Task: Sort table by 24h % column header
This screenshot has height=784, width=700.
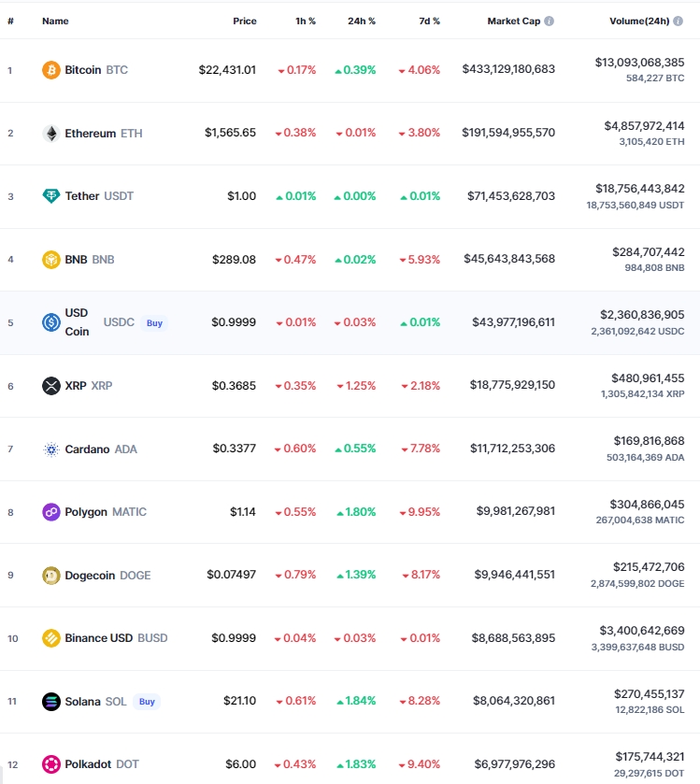Action: point(362,21)
